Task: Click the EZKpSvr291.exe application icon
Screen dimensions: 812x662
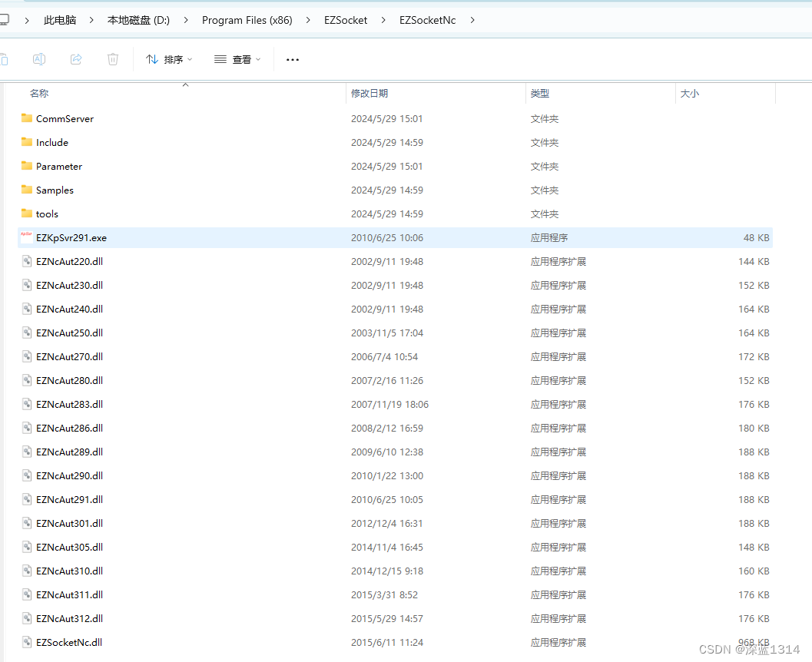Action: 26,237
